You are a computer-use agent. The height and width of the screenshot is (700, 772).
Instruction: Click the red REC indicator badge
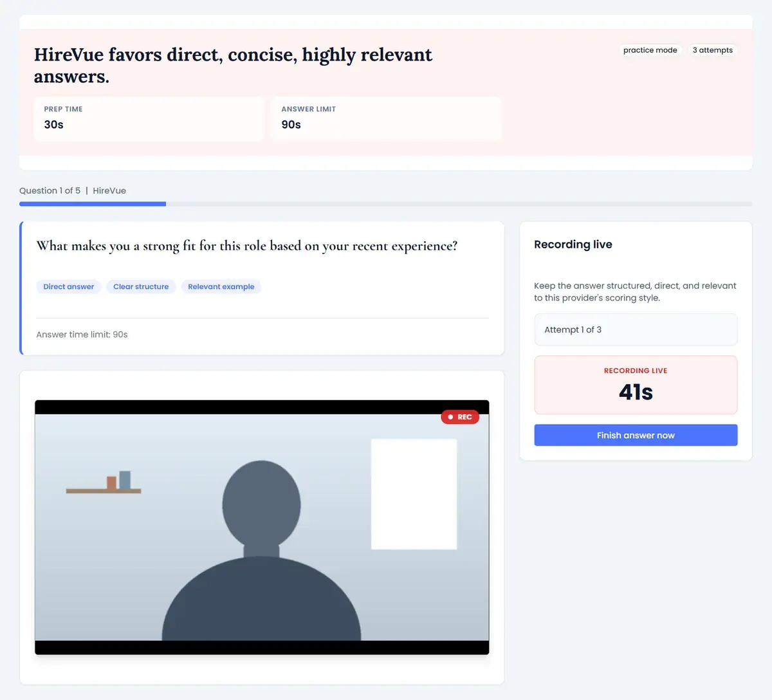[460, 417]
